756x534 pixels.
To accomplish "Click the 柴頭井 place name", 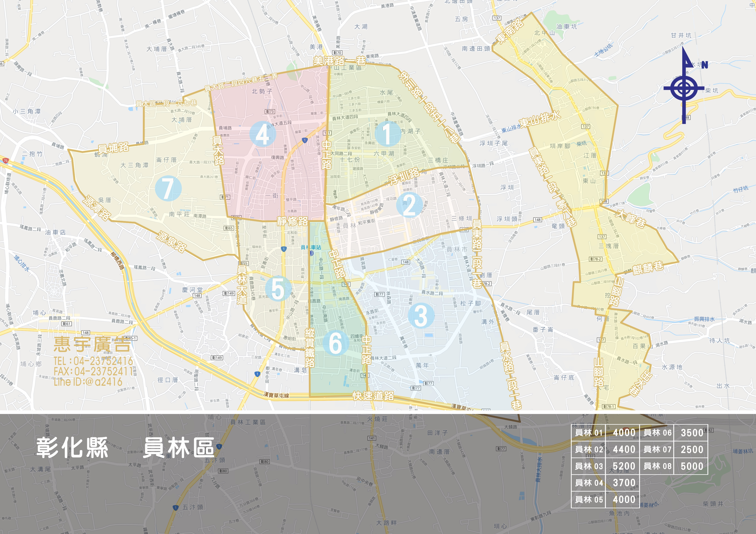I will pos(713,504).
